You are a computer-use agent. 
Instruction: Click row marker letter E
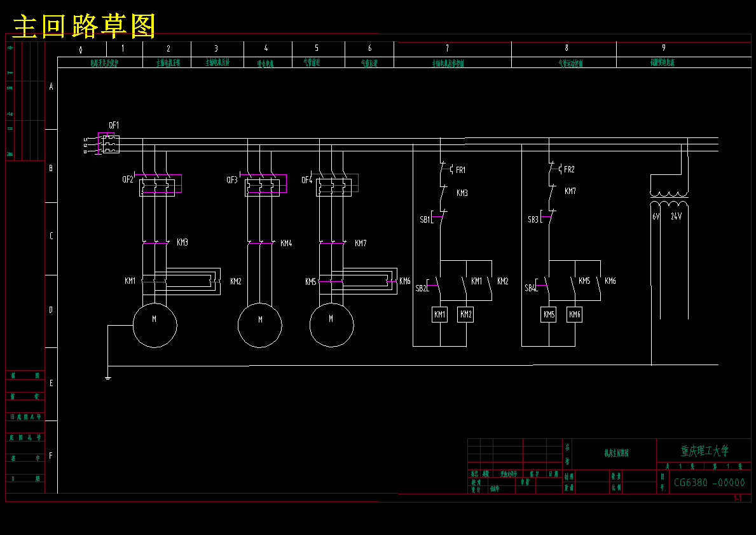[x=51, y=383]
